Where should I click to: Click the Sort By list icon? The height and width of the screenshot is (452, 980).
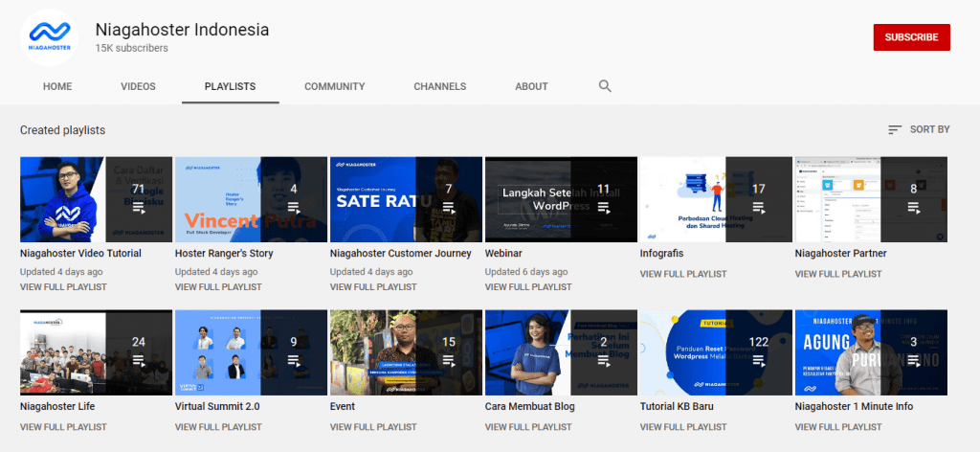coord(895,129)
